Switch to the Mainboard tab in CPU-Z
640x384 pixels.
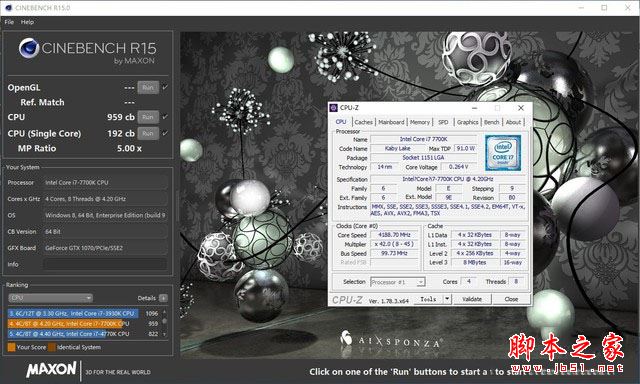(x=391, y=122)
